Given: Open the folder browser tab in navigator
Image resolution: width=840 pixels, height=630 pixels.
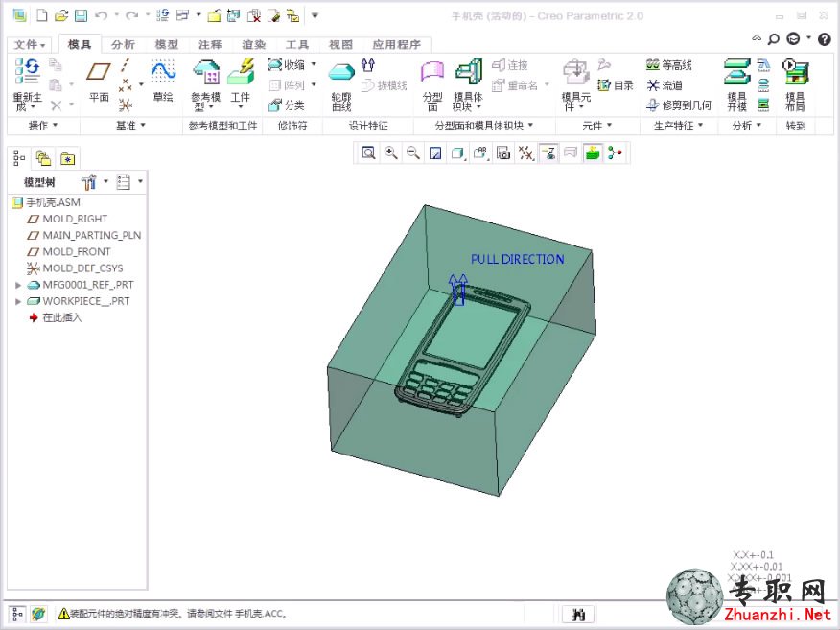Looking at the screenshot, I should tap(43, 158).
